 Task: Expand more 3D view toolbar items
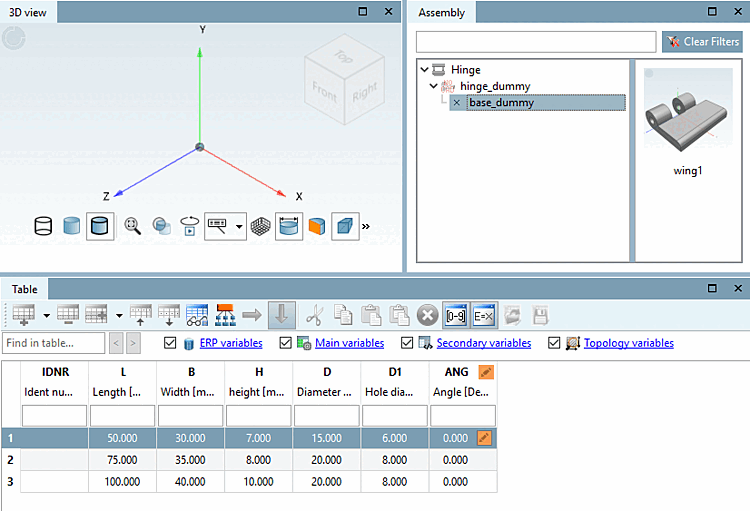click(366, 226)
